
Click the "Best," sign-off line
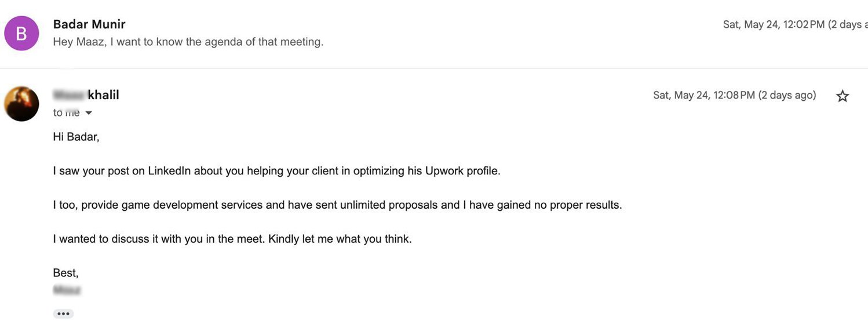tap(65, 272)
